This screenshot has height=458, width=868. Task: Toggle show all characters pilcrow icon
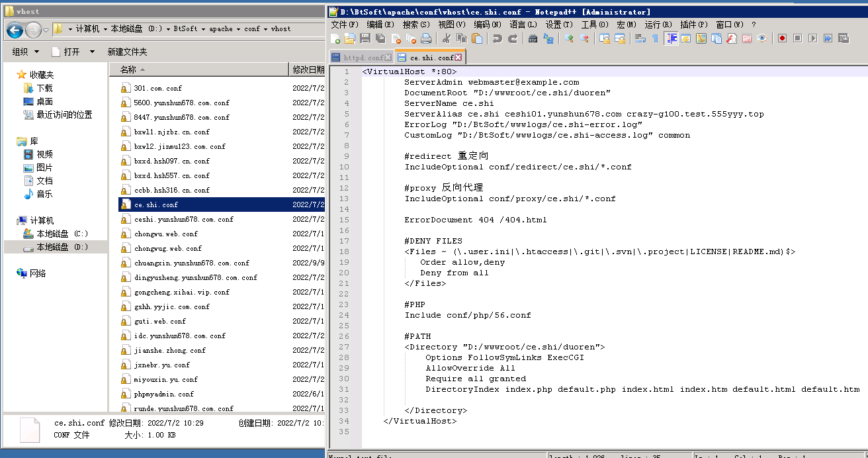655,38
